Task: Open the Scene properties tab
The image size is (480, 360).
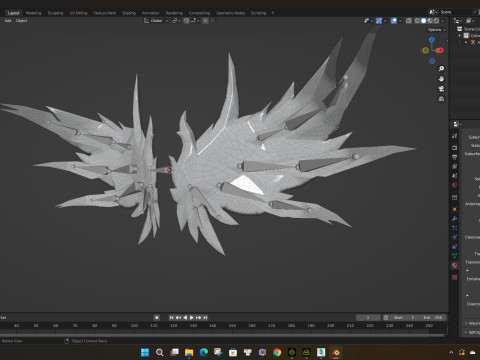Action: coord(455,176)
